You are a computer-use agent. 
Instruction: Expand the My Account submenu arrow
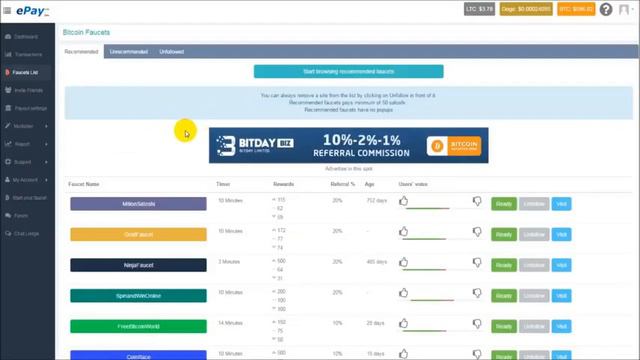(x=46, y=180)
